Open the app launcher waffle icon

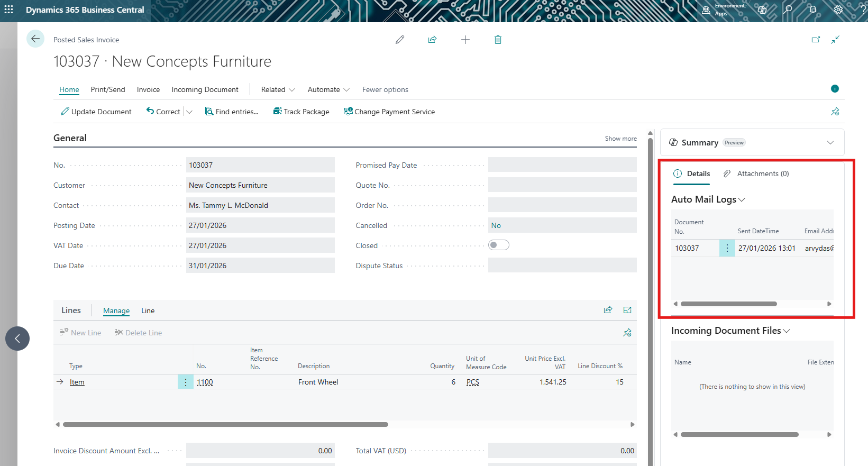pos(9,10)
